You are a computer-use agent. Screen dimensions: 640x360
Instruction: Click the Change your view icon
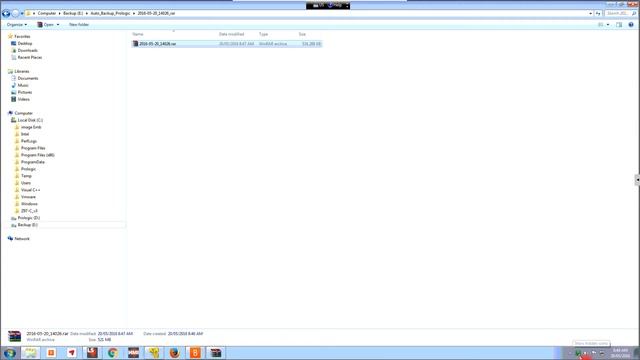tap(601, 25)
